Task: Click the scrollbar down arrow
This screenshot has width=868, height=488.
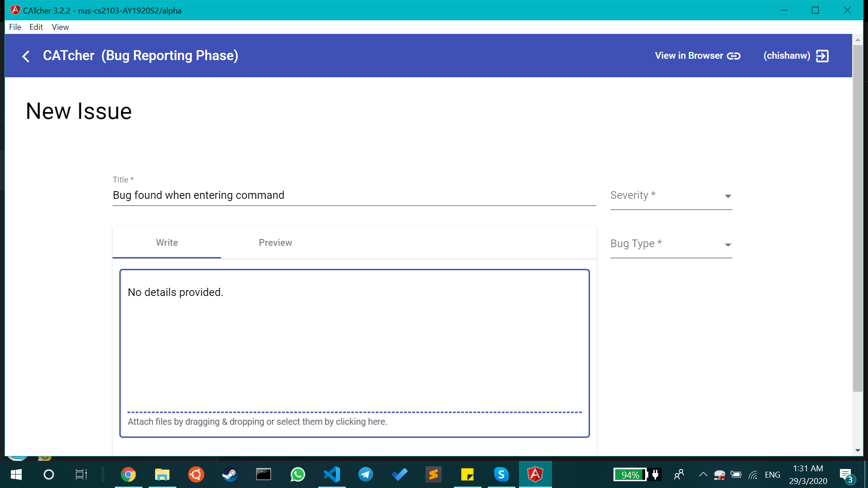Action: 858,450
